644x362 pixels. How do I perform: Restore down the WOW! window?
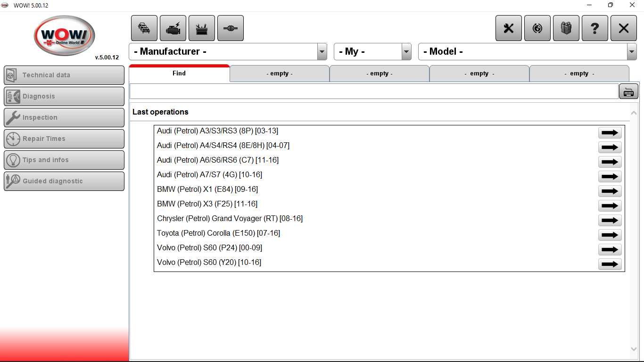coord(611,5)
